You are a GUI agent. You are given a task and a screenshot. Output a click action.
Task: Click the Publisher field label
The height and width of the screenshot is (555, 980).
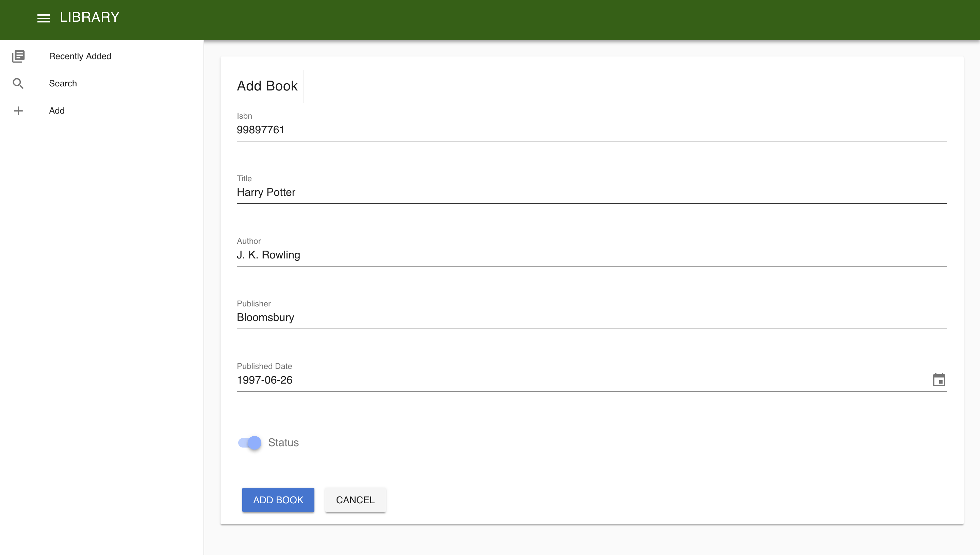[254, 303]
